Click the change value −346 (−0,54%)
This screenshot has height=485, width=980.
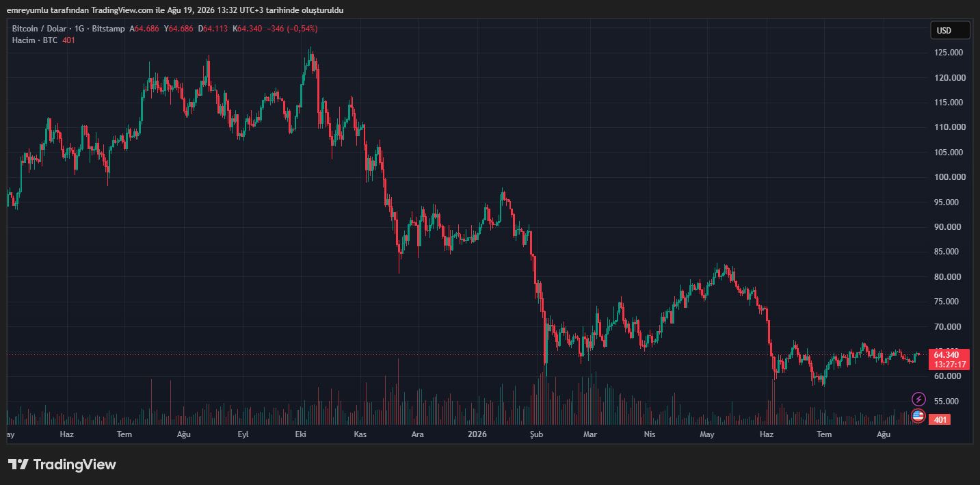[292, 29]
